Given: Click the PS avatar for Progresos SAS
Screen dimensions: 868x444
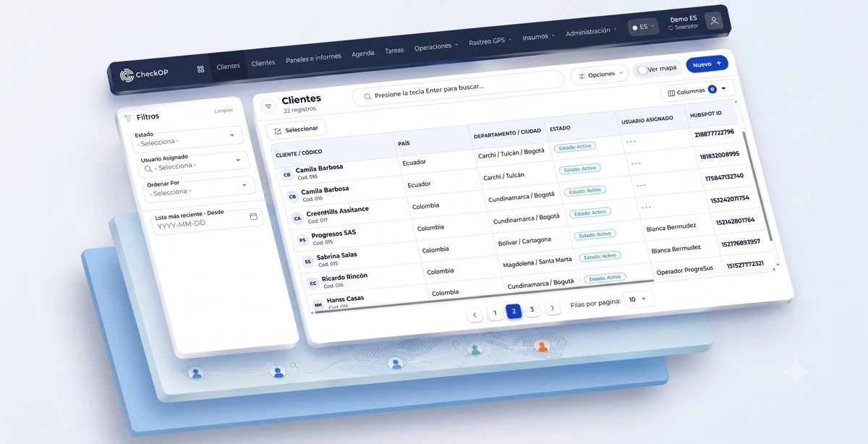Looking at the screenshot, I should tap(302, 240).
